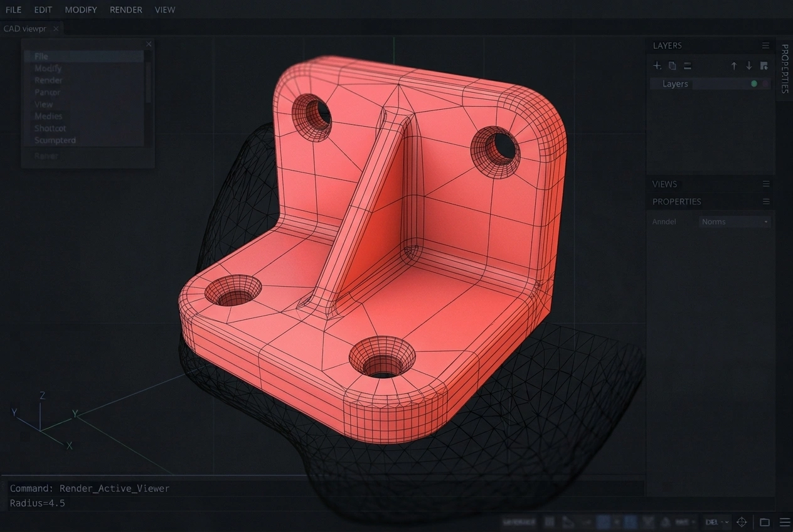
Task: Close the floating list panel
Action: tap(149, 44)
